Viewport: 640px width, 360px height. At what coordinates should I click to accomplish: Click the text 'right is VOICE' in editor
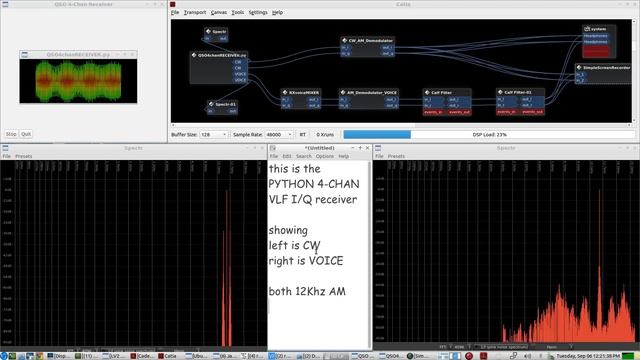tap(306, 260)
